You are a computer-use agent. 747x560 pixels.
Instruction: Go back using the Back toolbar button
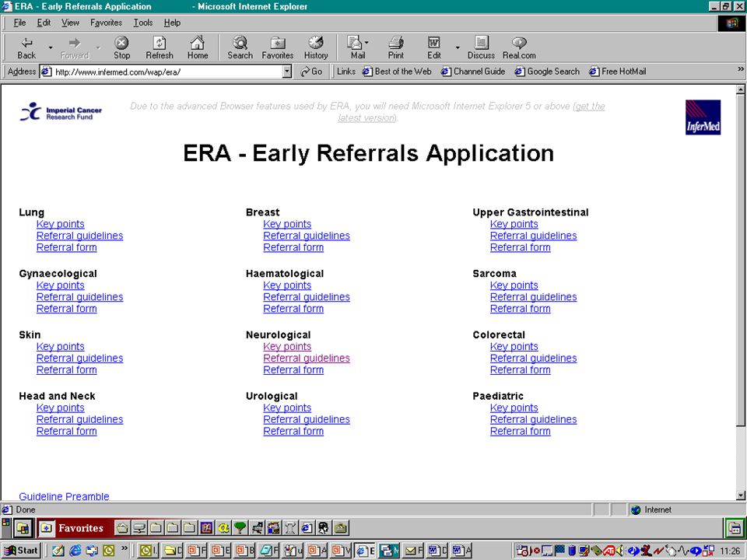click(26, 47)
